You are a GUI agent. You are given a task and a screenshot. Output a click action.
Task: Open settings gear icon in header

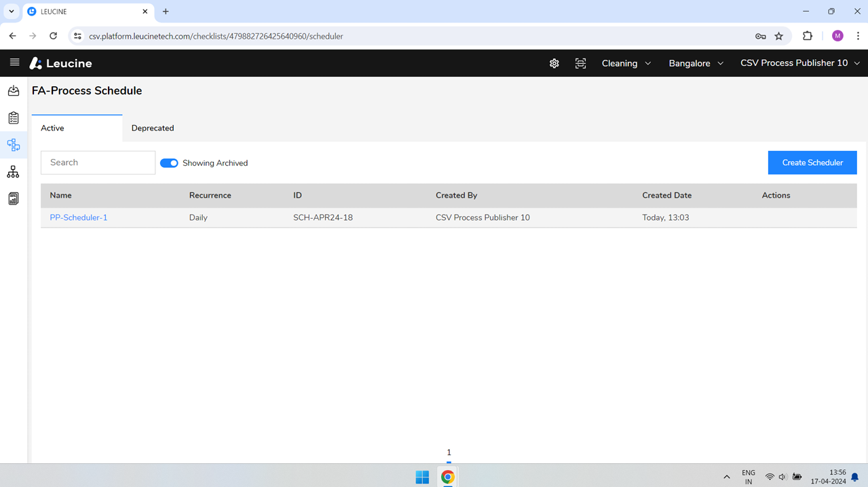coord(554,63)
